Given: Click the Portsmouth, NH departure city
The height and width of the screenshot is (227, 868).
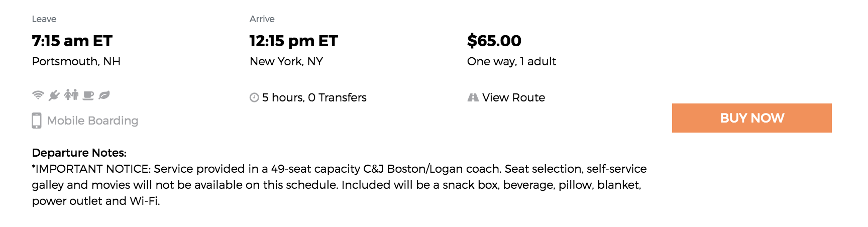Looking at the screenshot, I should 76,61.
